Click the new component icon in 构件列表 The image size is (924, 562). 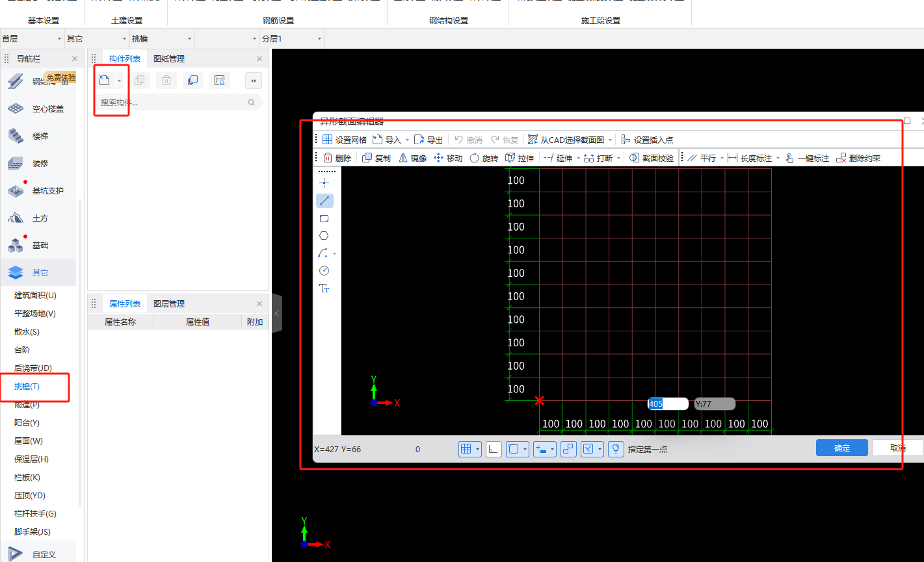tap(104, 81)
